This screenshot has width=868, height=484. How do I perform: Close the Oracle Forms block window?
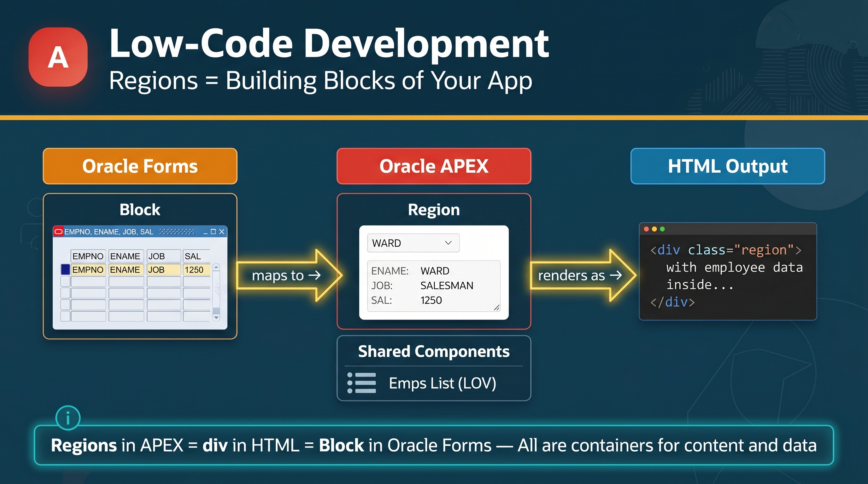pyautogui.click(x=222, y=232)
